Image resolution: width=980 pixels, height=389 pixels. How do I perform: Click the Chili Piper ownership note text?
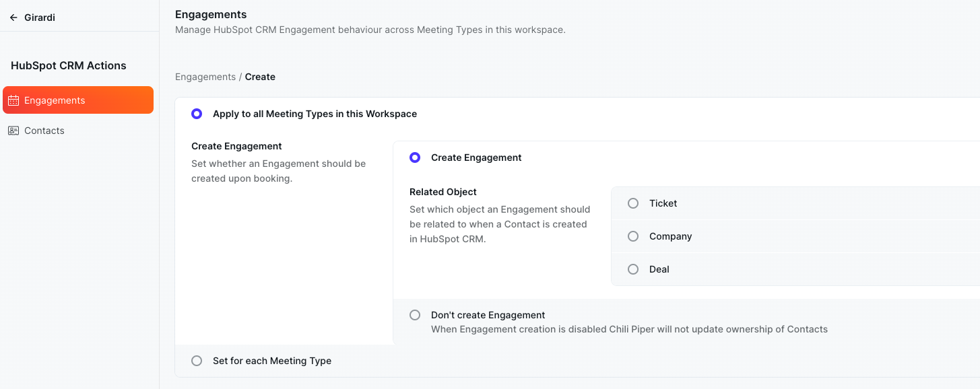pyautogui.click(x=629, y=329)
